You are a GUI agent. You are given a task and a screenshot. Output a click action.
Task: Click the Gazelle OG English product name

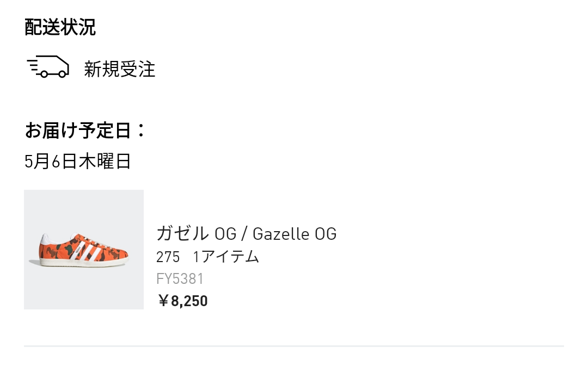295,234
